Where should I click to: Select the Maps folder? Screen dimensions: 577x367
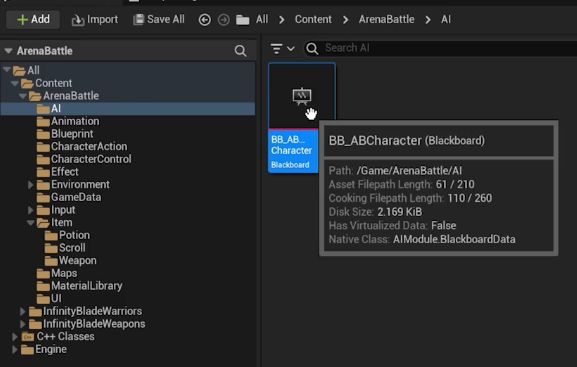point(57,273)
